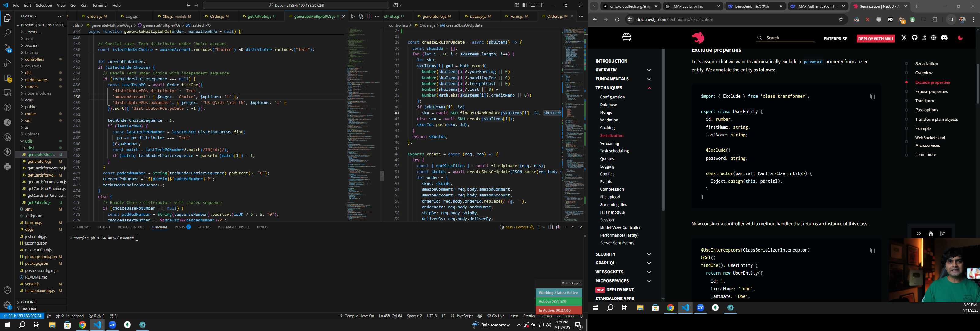
Task: Open Stack Overflow icon in NestJS header
Action: [924, 37]
